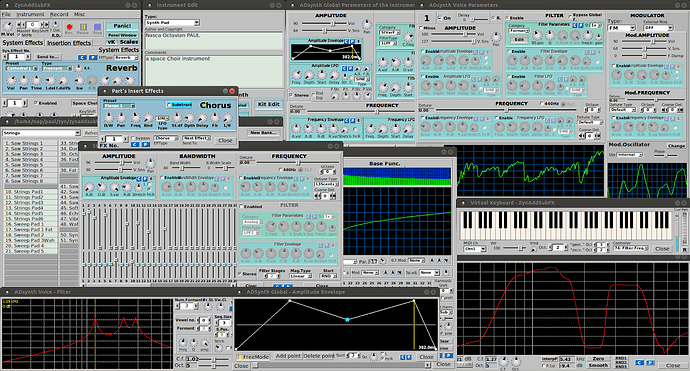This screenshot has height=371, width=690.
Task: Click Part's Insert Effects blue C button
Action: 135,144
